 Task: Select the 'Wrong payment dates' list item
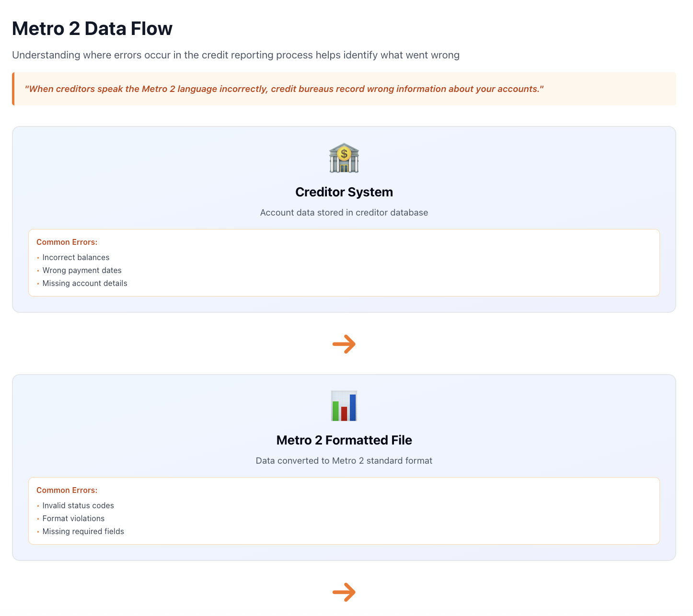82,271
